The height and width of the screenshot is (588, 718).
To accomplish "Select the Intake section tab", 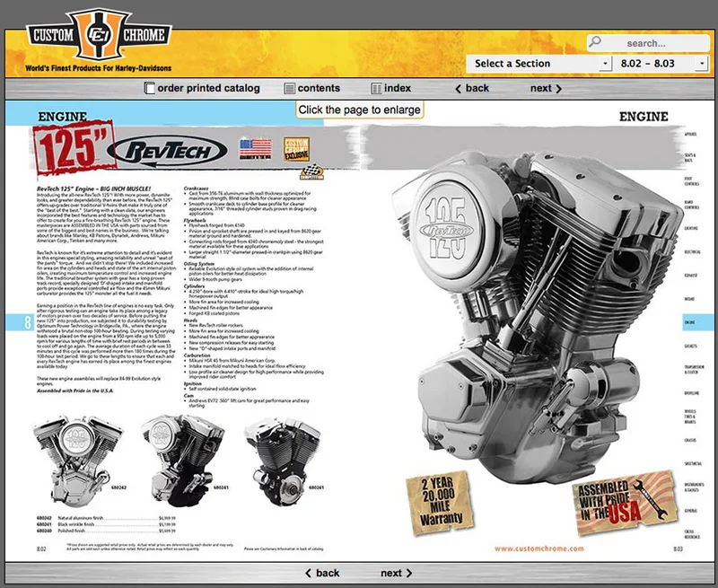I will click(689, 299).
